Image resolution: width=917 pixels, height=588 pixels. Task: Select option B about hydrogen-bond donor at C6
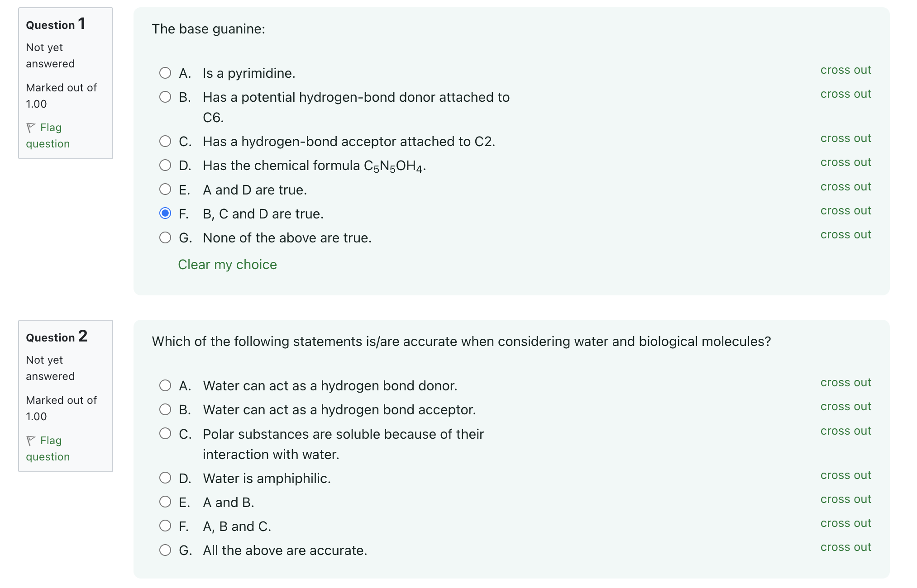(165, 96)
